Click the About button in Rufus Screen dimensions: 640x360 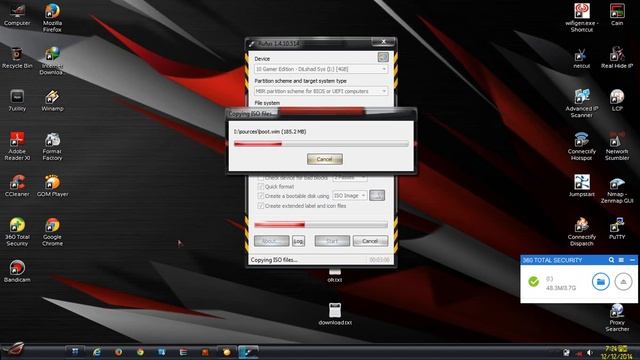(x=271, y=241)
